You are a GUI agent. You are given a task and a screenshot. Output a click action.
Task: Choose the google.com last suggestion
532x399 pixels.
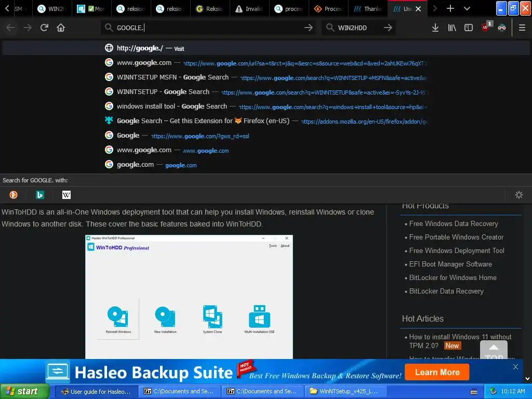point(266,165)
